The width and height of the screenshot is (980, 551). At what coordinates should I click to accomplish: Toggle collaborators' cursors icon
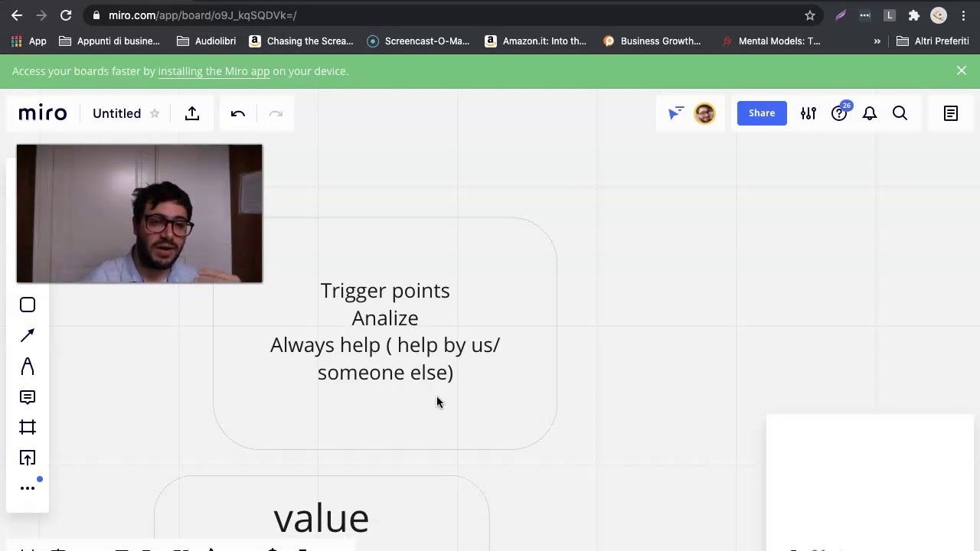[675, 113]
